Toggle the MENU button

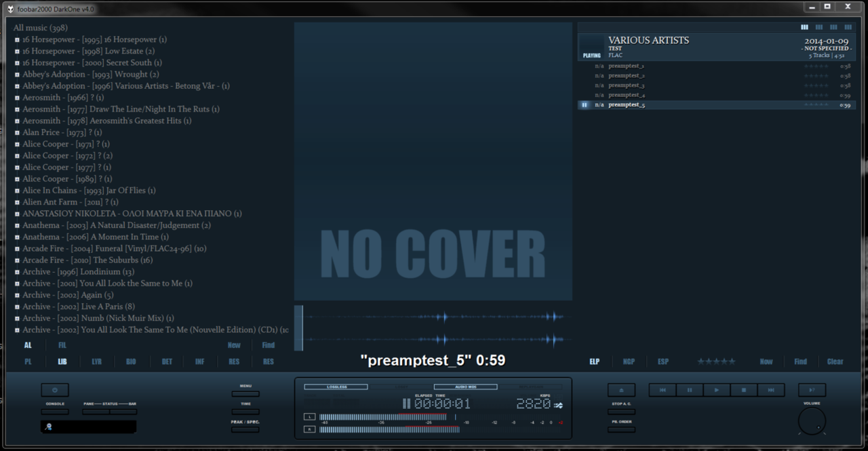click(245, 393)
